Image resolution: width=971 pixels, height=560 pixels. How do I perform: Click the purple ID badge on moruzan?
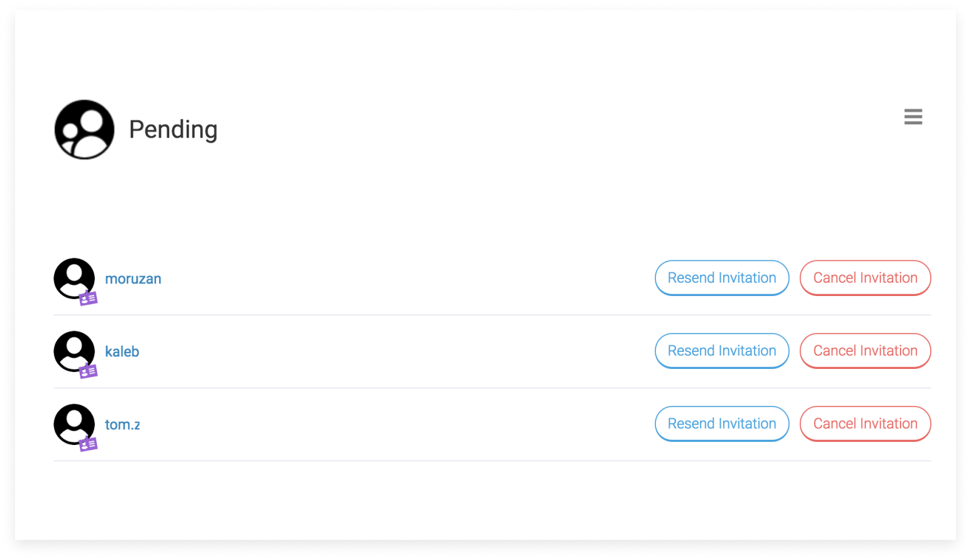(x=88, y=299)
